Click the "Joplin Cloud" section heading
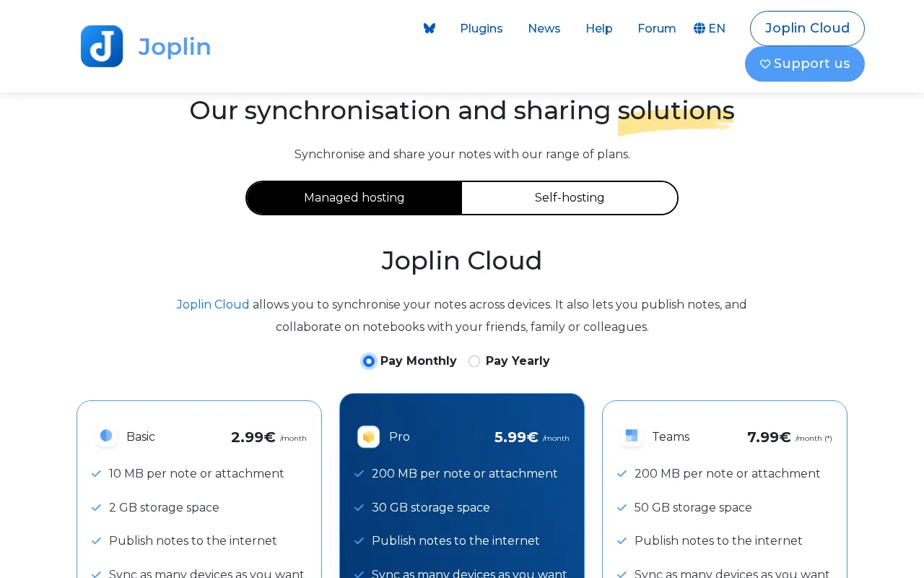Viewport: 924px width, 578px height. pyautogui.click(x=462, y=261)
